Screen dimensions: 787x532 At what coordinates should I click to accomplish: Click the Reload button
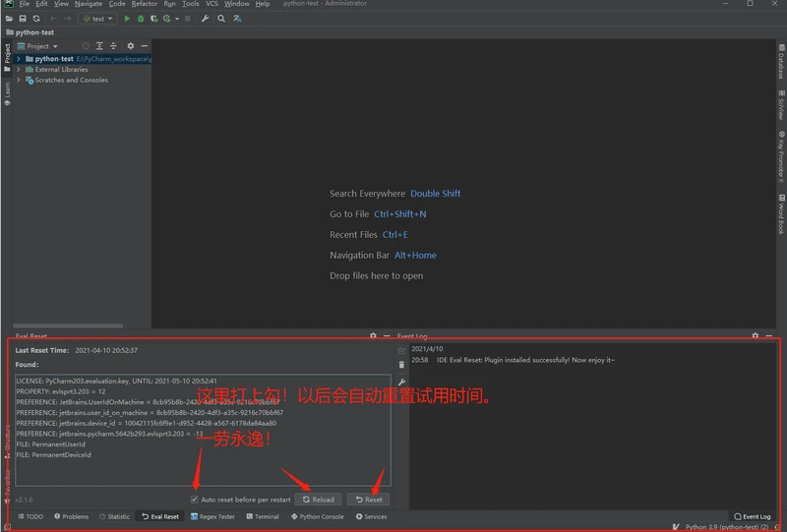click(318, 500)
